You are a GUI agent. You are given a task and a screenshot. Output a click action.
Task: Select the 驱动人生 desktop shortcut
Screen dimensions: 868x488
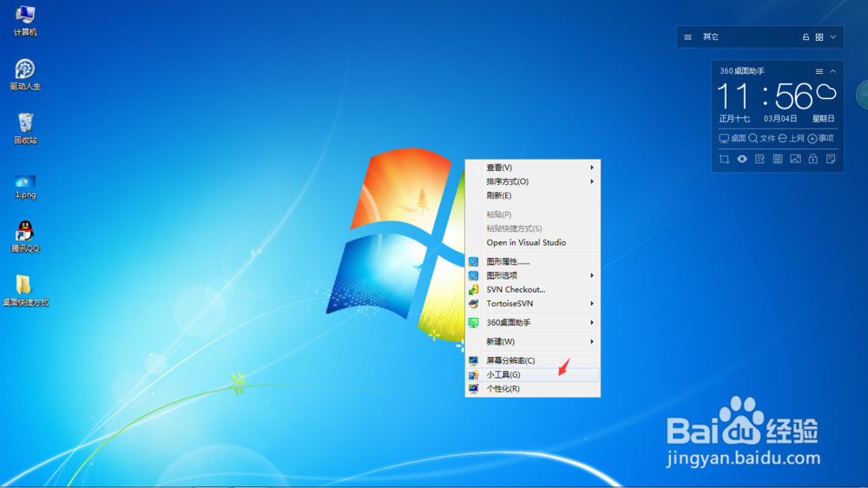pyautogui.click(x=25, y=75)
